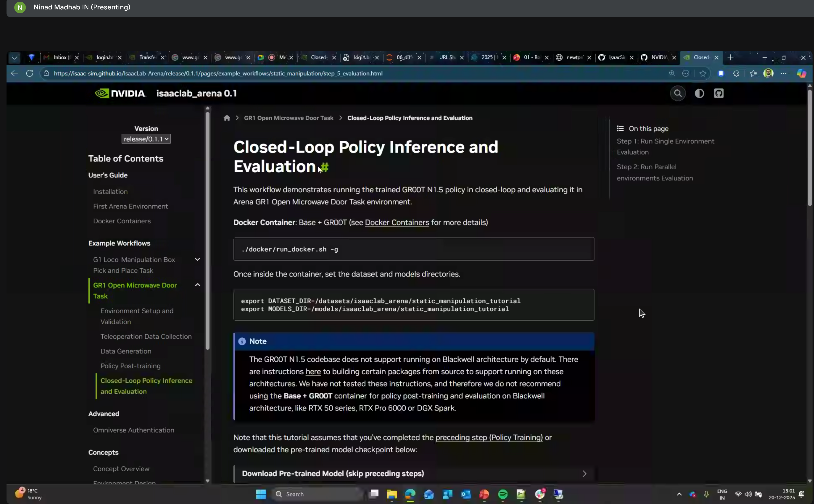Open browser extensions puzzle icon
This screenshot has width=814, height=504.
pyautogui.click(x=736, y=73)
